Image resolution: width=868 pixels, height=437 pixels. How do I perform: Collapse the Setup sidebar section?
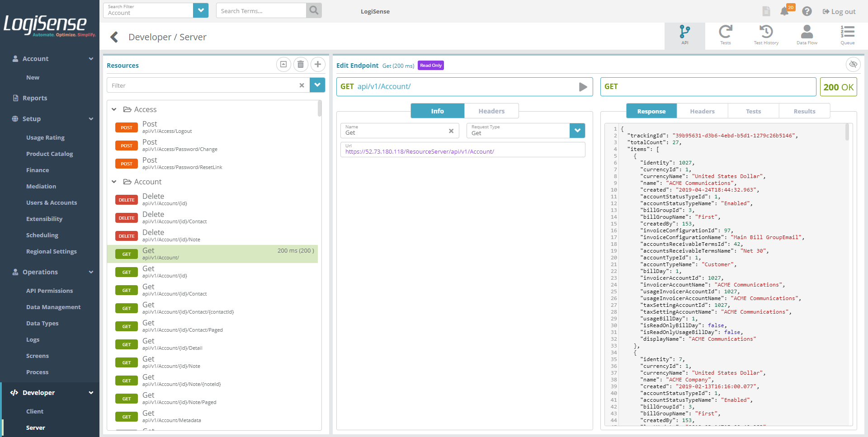(x=91, y=119)
